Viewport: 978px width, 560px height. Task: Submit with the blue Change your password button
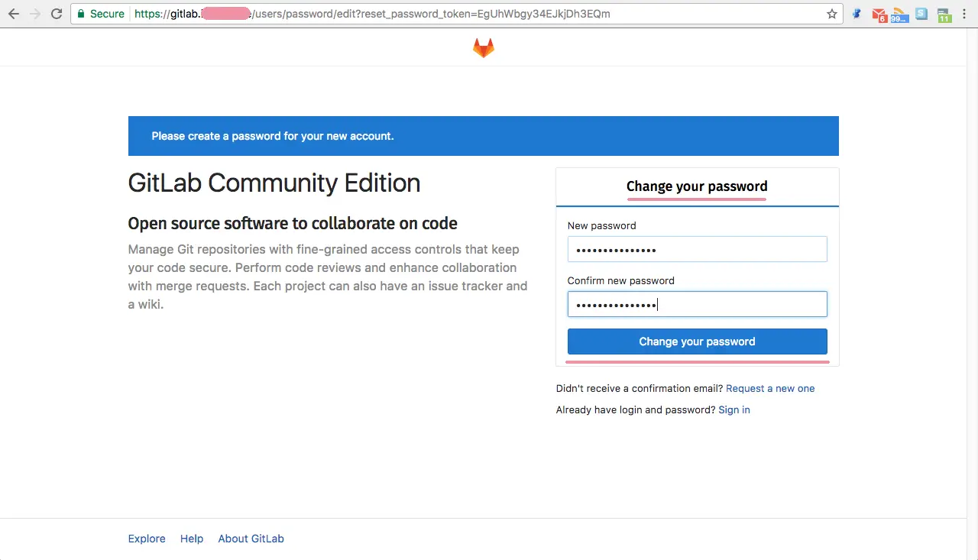tap(697, 342)
